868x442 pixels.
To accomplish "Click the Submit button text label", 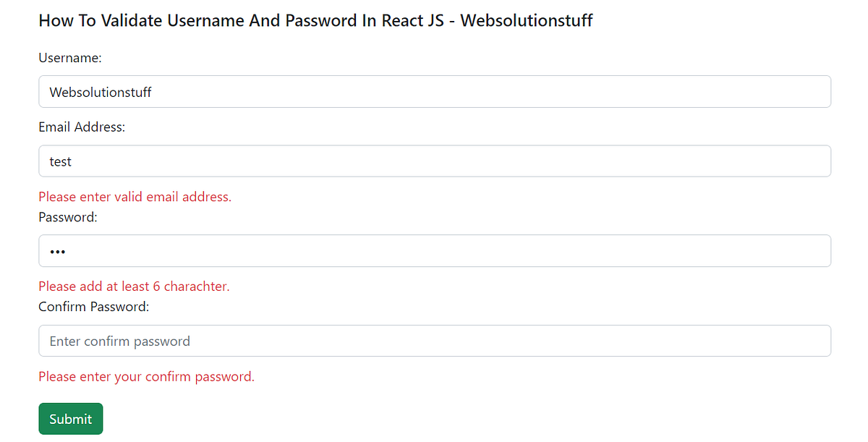I will [x=70, y=418].
